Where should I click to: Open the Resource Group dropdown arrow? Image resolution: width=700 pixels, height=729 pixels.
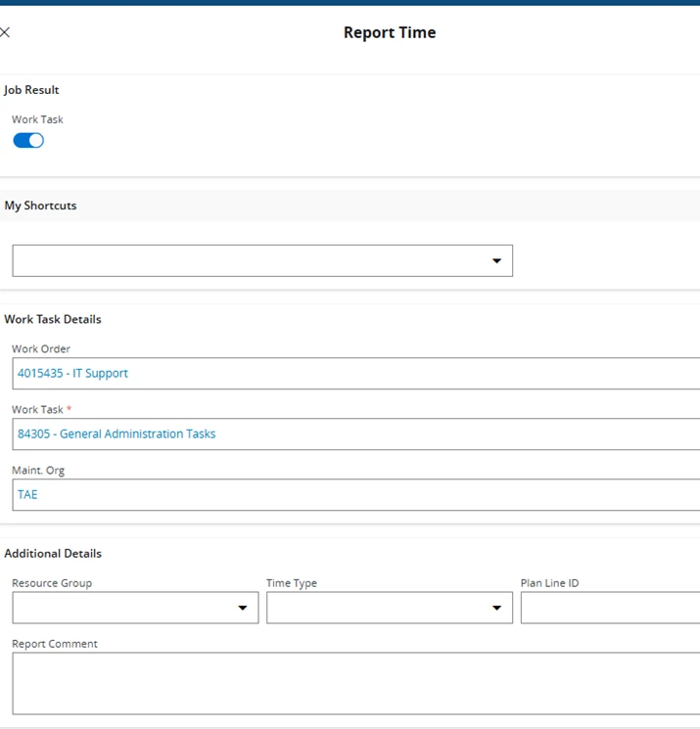[243, 608]
